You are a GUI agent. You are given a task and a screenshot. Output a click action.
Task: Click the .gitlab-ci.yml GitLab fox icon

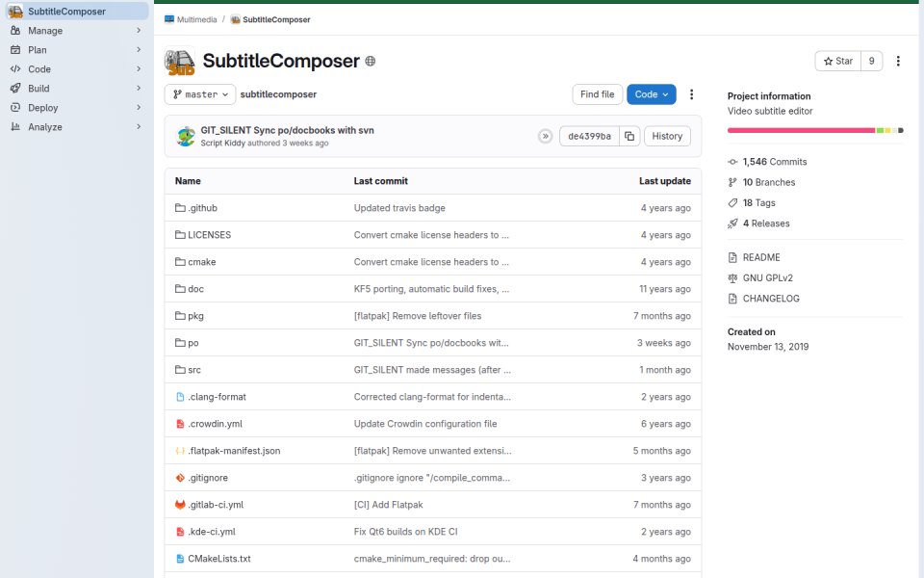point(180,505)
